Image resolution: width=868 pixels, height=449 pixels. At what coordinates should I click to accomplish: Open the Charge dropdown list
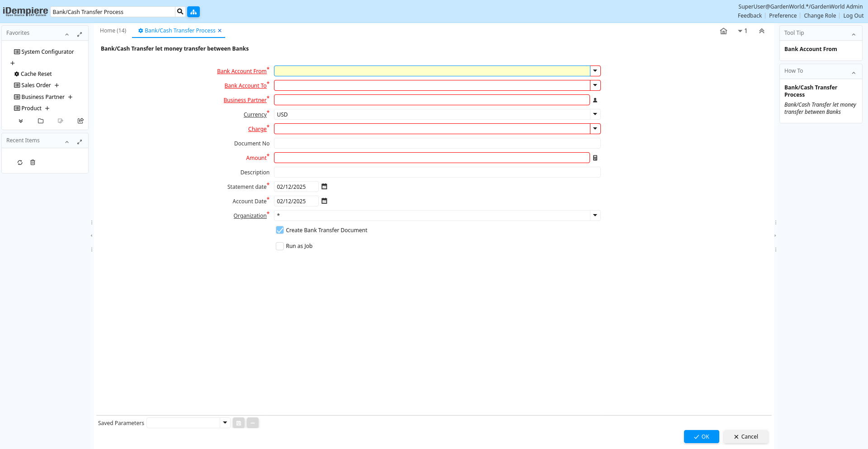tap(595, 129)
